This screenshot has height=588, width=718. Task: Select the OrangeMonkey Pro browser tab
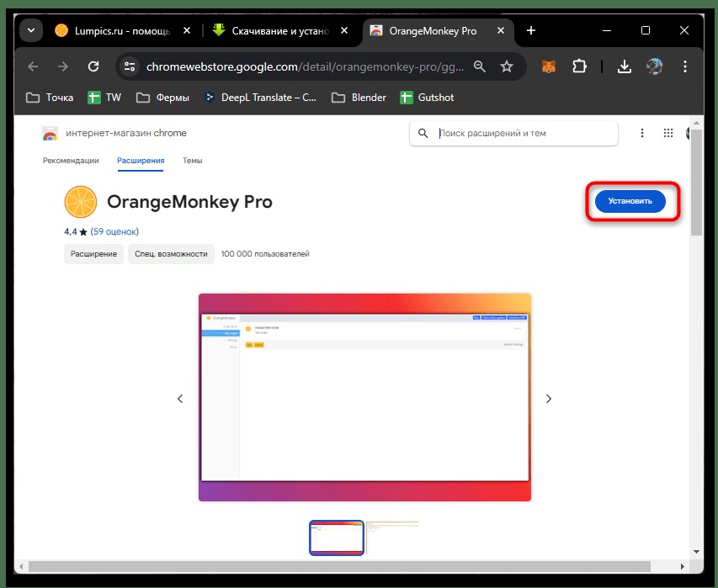pyautogui.click(x=433, y=30)
